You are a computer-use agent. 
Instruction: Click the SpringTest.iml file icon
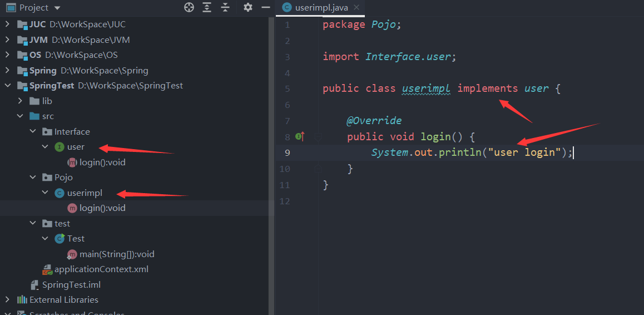pos(35,284)
